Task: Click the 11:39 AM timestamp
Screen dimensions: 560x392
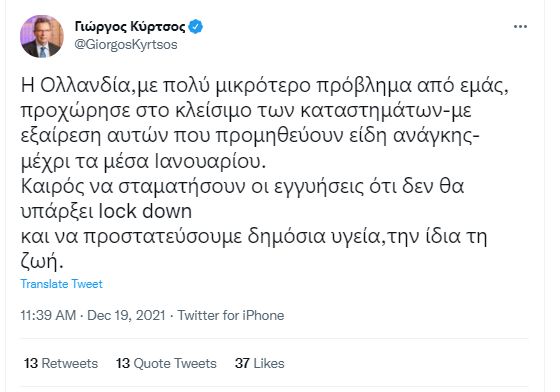Action: (48, 315)
